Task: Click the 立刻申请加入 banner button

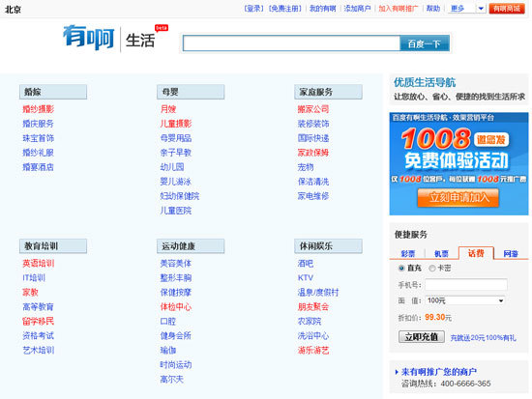Action: pyautogui.click(x=458, y=198)
